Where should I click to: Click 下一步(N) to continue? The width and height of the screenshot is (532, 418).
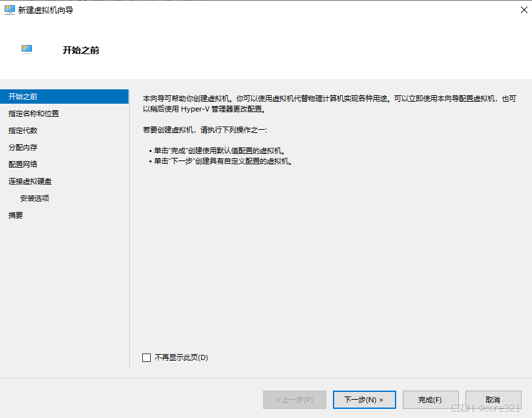pos(364,400)
